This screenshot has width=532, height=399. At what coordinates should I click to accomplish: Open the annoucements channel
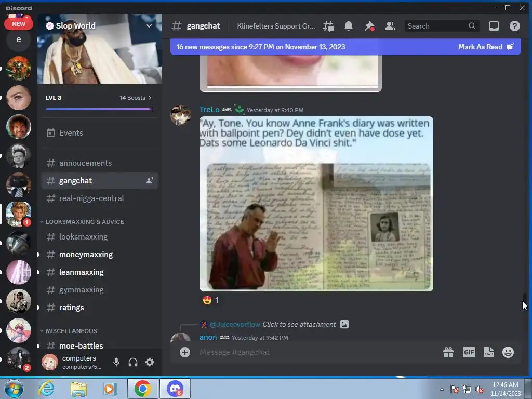click(x=99, y=163)
